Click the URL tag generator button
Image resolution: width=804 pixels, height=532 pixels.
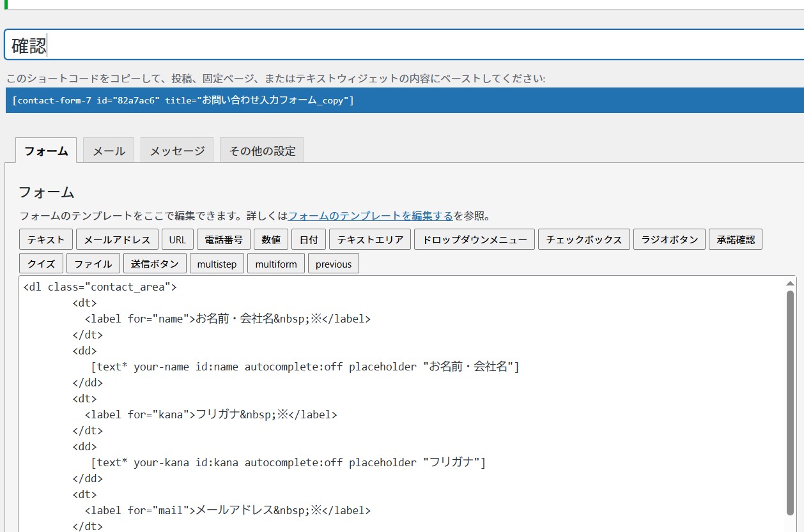(x=178, y=239)
